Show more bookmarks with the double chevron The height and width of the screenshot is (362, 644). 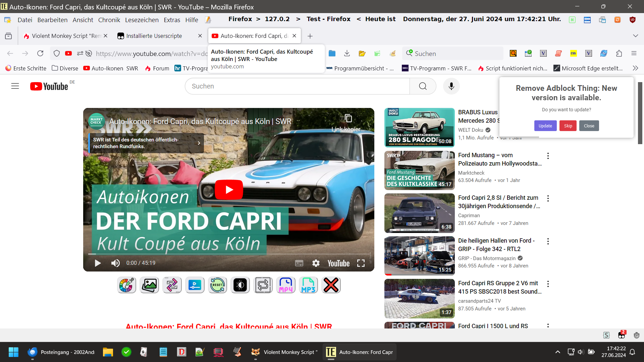point(635,68)
